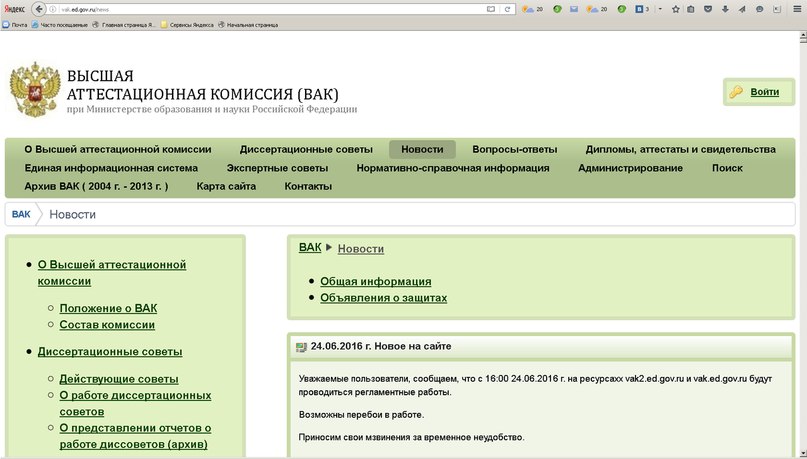
Task: Open weather widget right of reload button
Action: click(x=532, y=9)
